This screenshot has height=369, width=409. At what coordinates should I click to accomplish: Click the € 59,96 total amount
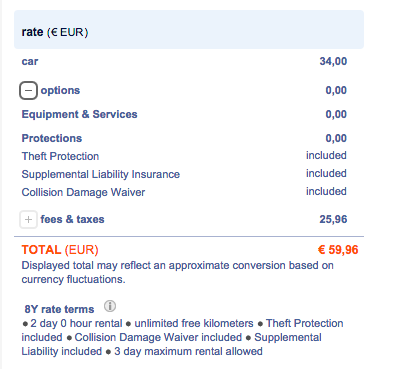pos(338,250)
